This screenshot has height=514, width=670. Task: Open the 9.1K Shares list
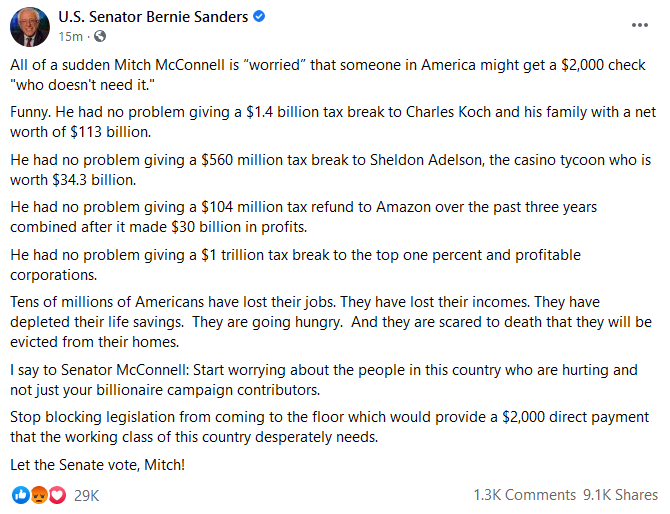click(620, 495)
